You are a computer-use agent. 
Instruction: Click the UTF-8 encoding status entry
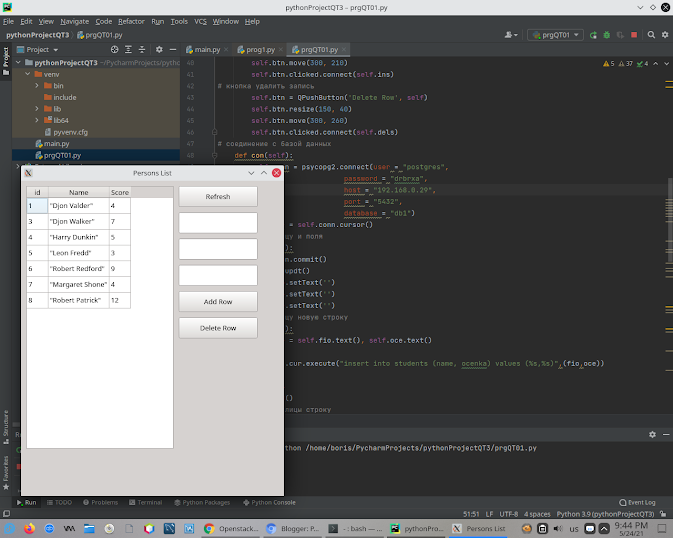(x=509, y=514)
